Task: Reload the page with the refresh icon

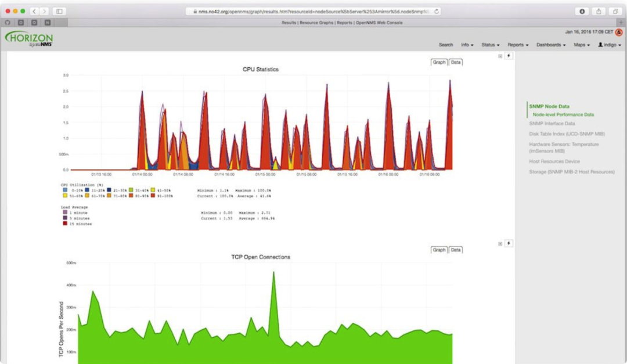Action: click(x=436, y=11)
